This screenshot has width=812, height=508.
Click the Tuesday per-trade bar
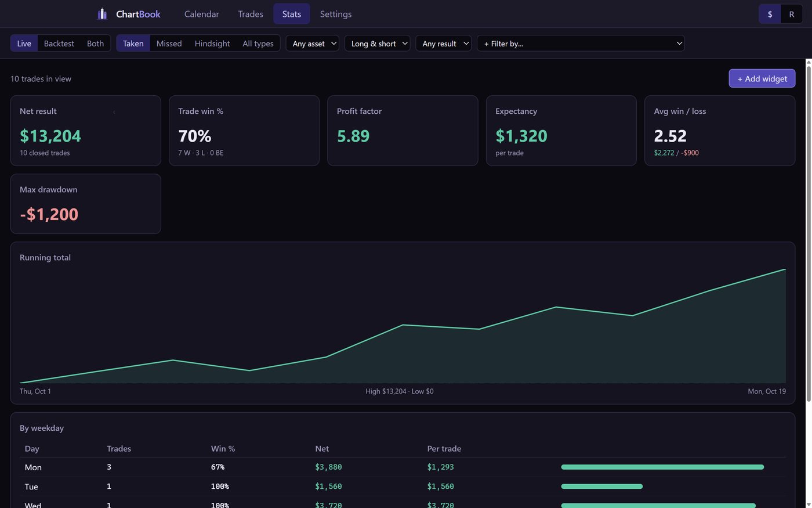point(601,487)
